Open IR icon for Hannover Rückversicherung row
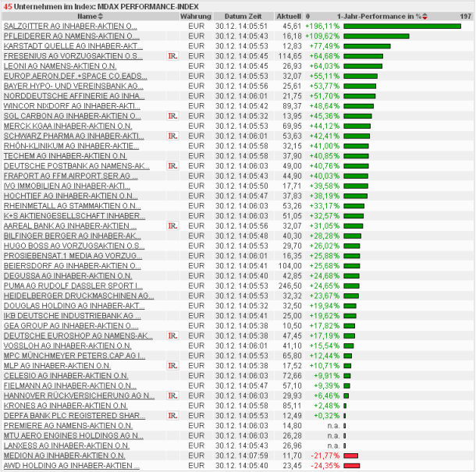The image size is (476, 472). [x=172, y=396]
